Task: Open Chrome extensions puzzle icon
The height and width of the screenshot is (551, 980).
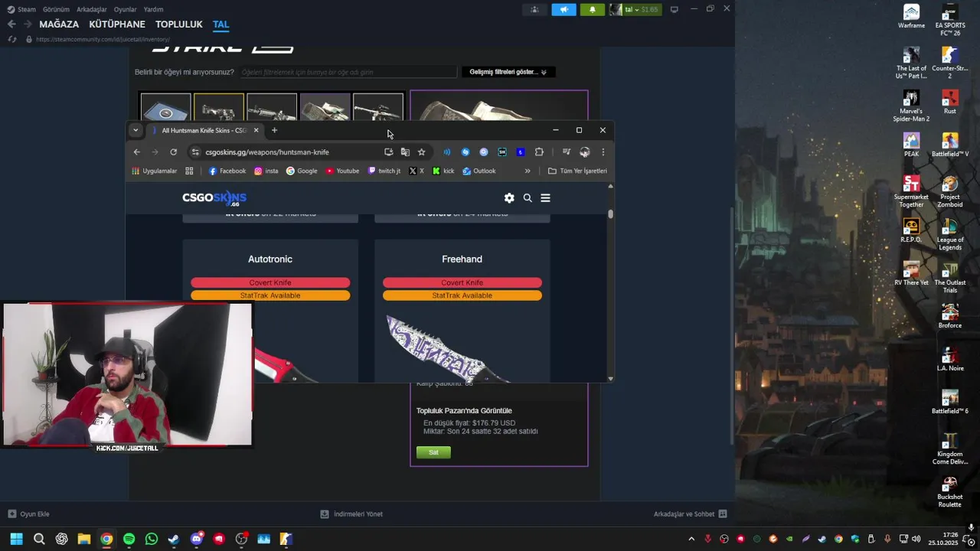Action: click(x=539, y=152)
